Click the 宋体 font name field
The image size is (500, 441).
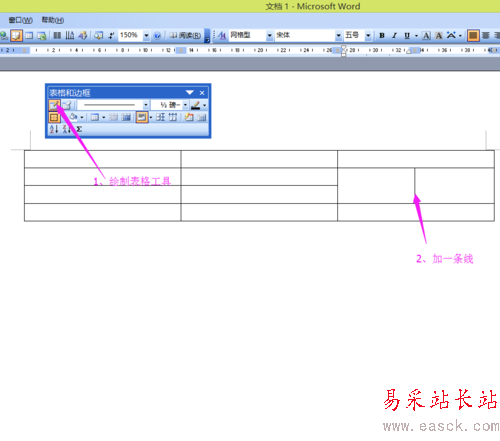[x=305, y=35]
